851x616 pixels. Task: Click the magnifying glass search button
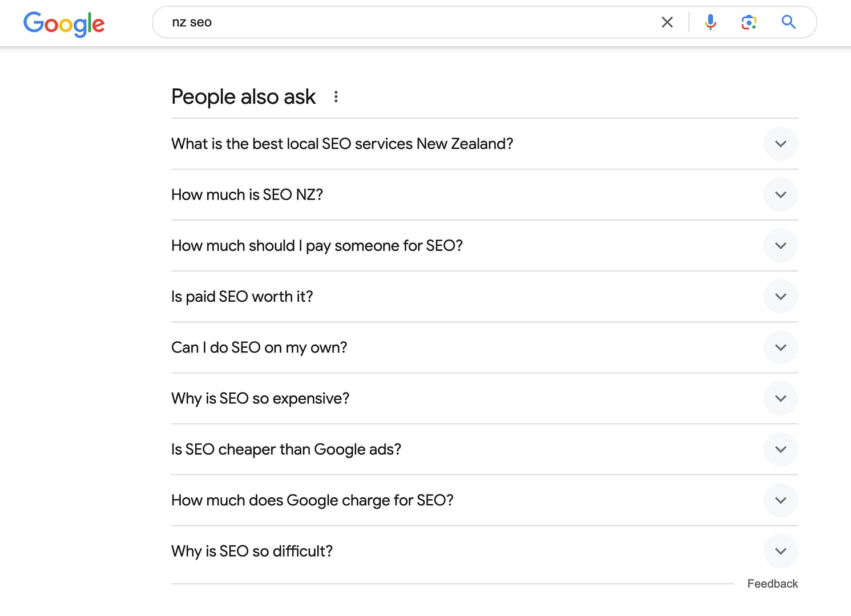(x=788, y=22)
